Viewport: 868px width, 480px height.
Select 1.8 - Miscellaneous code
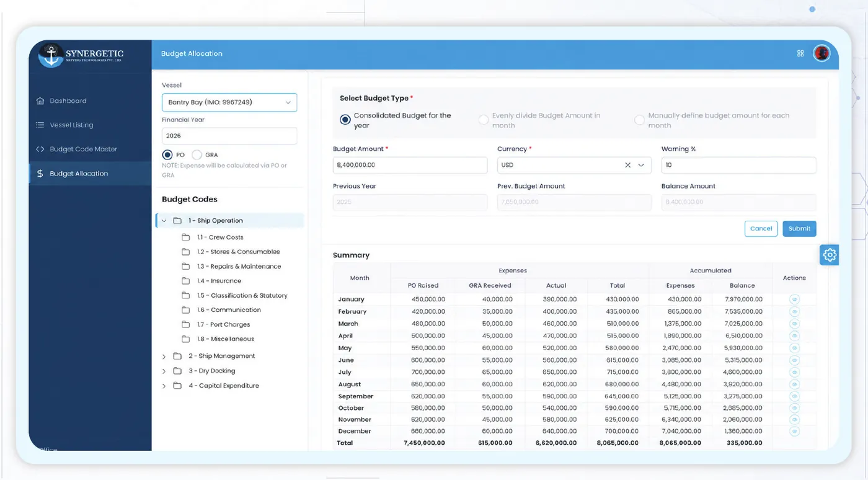[226, 339]
